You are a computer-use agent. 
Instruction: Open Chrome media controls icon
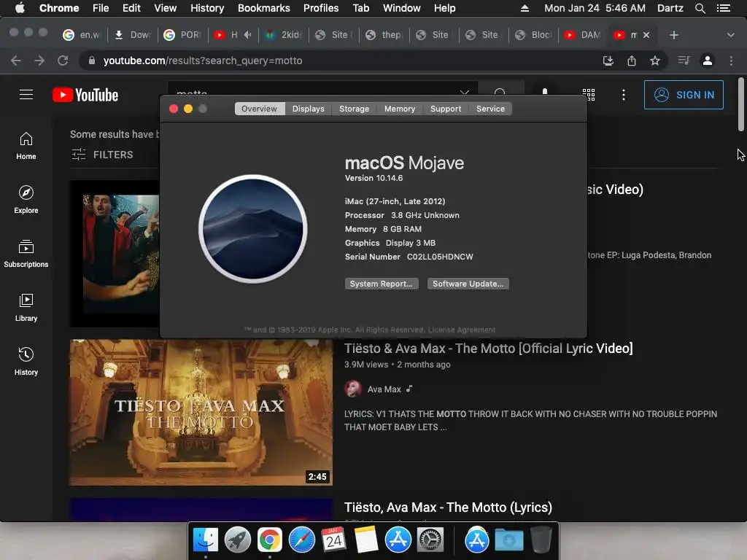684,61
